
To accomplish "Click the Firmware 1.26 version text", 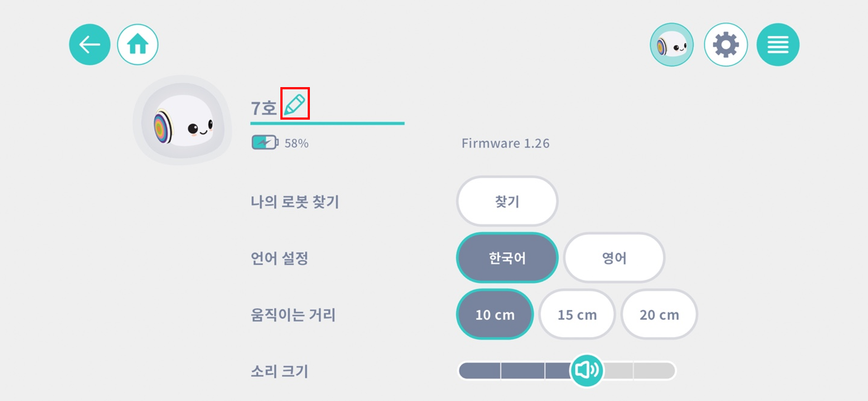I will tap(505, 143).
